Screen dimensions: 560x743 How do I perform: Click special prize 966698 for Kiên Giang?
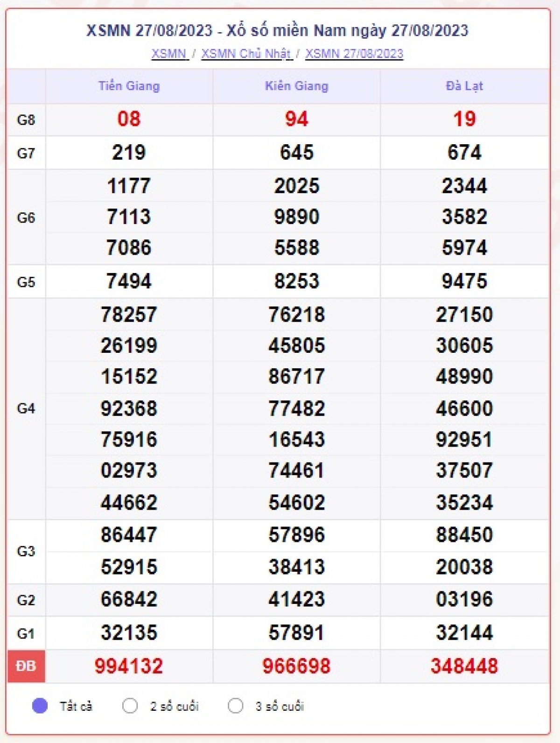click(297, 666)
